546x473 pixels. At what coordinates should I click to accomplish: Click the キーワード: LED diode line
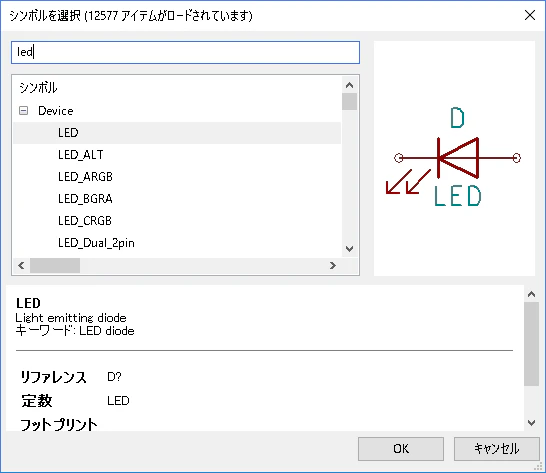click(x=75, y=331)
